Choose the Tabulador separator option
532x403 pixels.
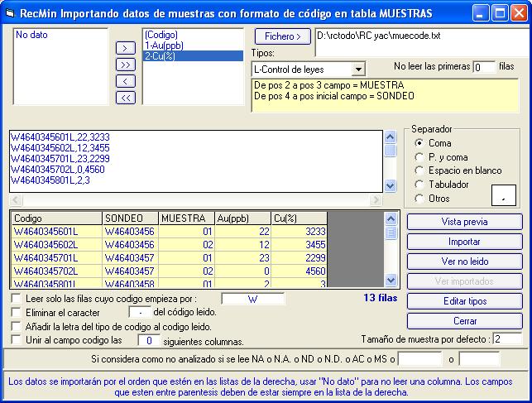coord(419,185)
